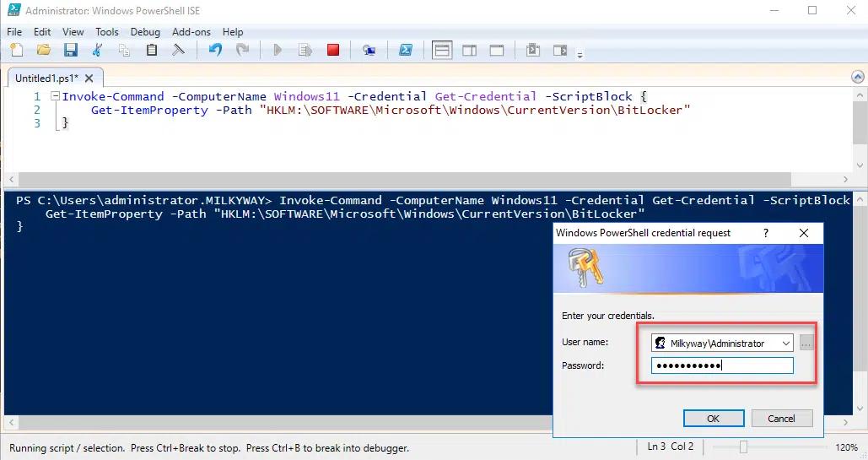
Task: Click the Windows11 computer name in editor
Action: pyautogui.click(x=307, y=96)
